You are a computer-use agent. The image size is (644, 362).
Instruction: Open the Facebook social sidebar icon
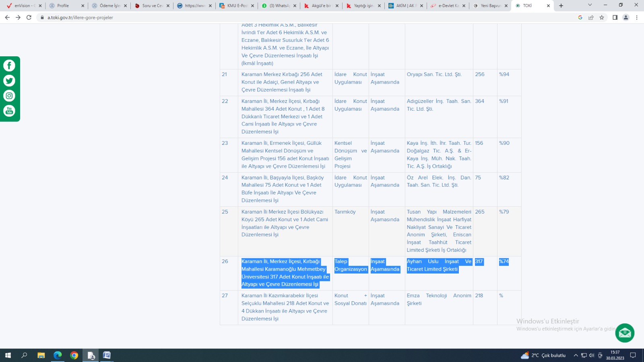pos(9,66)
